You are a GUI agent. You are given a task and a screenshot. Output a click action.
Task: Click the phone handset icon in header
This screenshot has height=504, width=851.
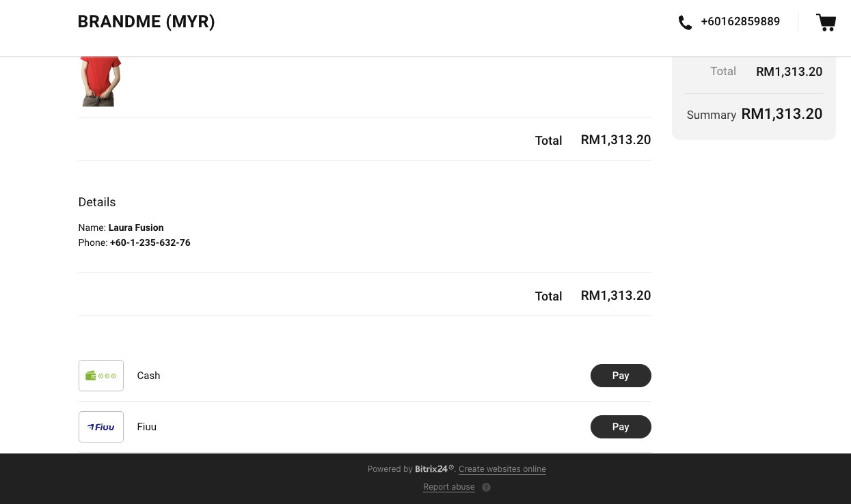click(685, 23)
